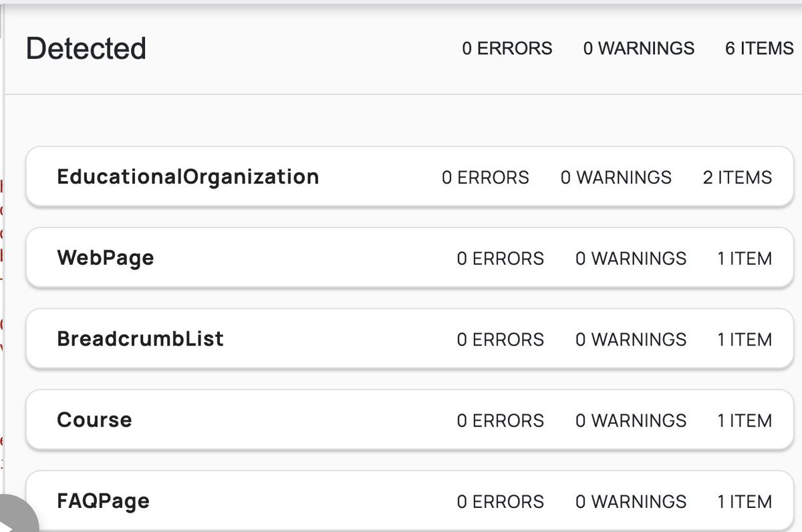
Task: Click 0 WARNINGS in the BreadcrumbList row
Action: 631,340
